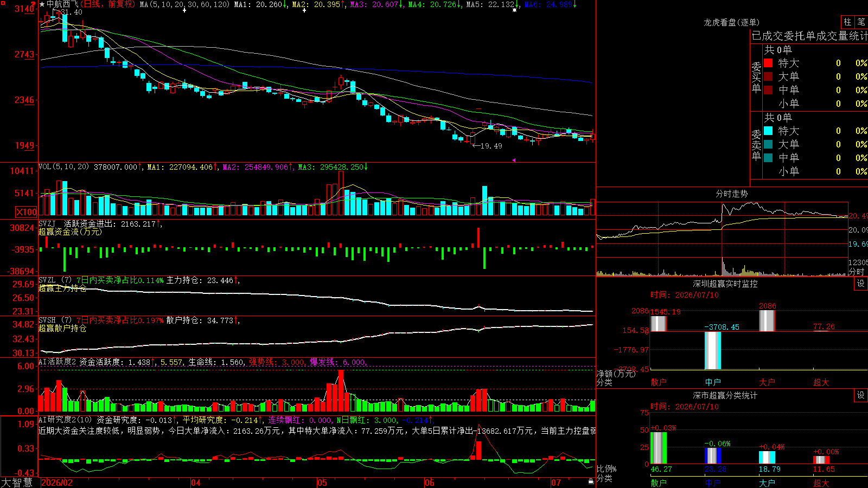Click the star icon beside 中航西飞
The height and width of the screenshot is (488, 868).
tap(42, 4)
